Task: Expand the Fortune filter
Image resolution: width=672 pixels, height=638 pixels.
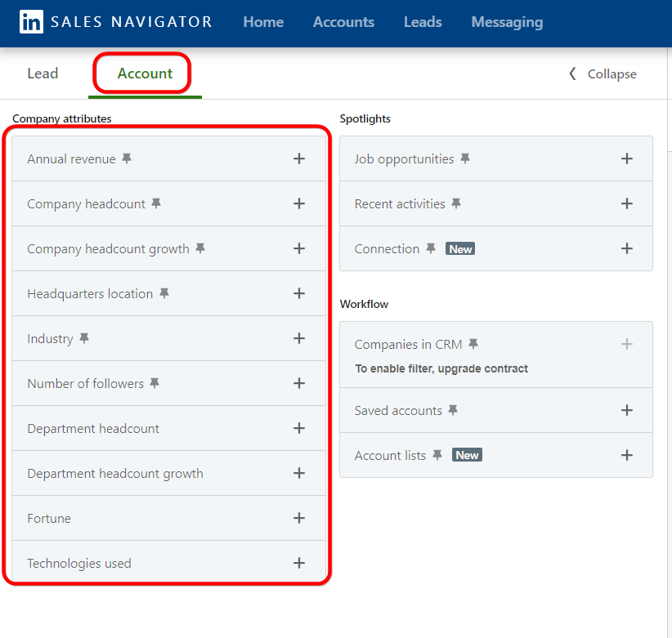Action: tap(299, 518)
